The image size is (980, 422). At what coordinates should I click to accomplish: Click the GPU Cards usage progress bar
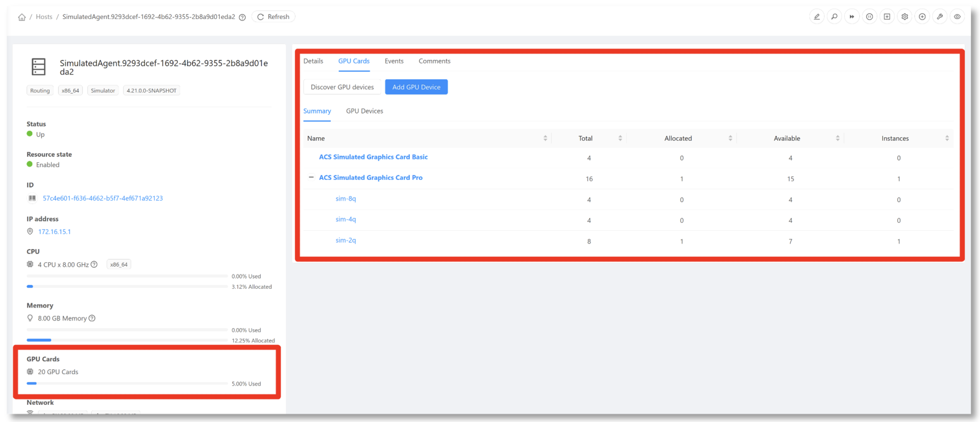click(127, 383)
